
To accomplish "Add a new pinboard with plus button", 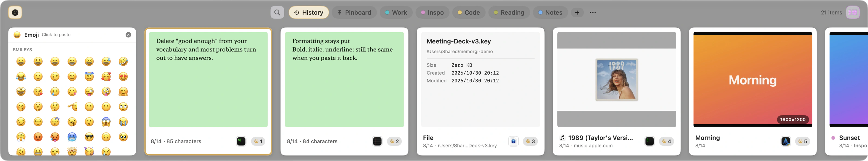I will tap(577, 12).
